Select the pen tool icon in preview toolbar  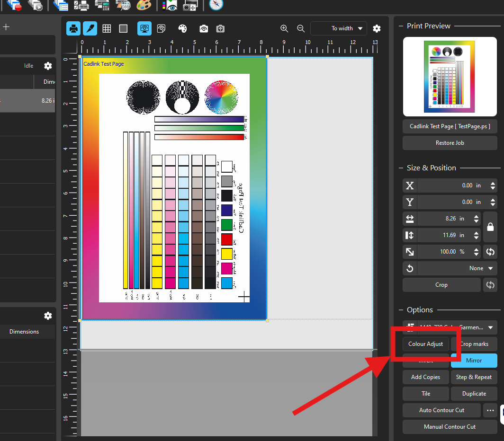pos(90,28)
